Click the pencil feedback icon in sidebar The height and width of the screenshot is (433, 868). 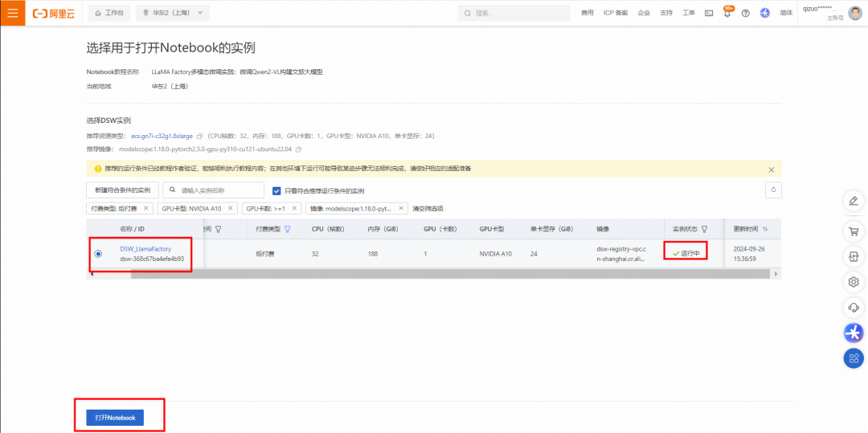(x=854, y=200)
